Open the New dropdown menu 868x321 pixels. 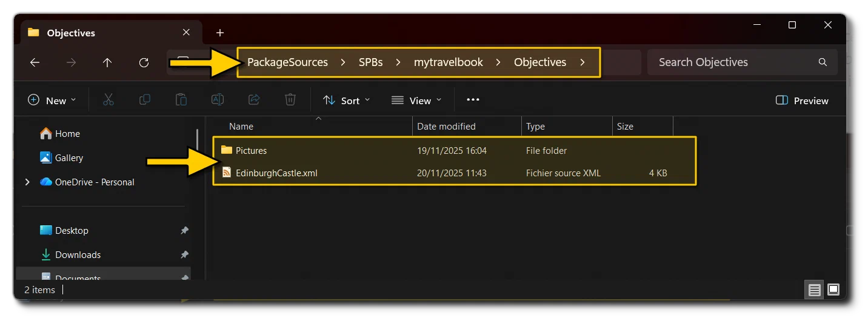[52, 101]
